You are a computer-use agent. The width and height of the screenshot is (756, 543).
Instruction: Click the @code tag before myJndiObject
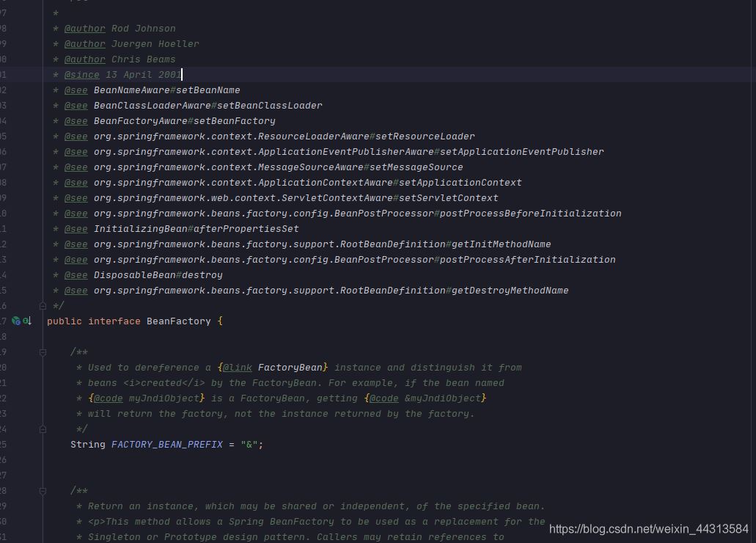pyautogui.click(x=108, y=398)
